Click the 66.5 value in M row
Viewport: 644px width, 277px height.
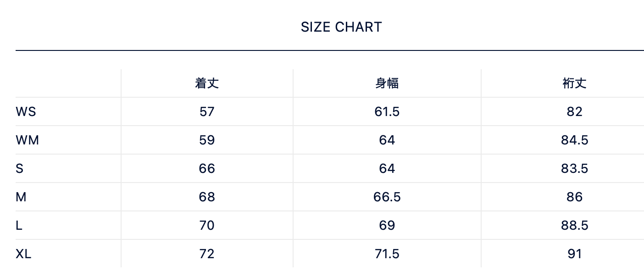387,197
